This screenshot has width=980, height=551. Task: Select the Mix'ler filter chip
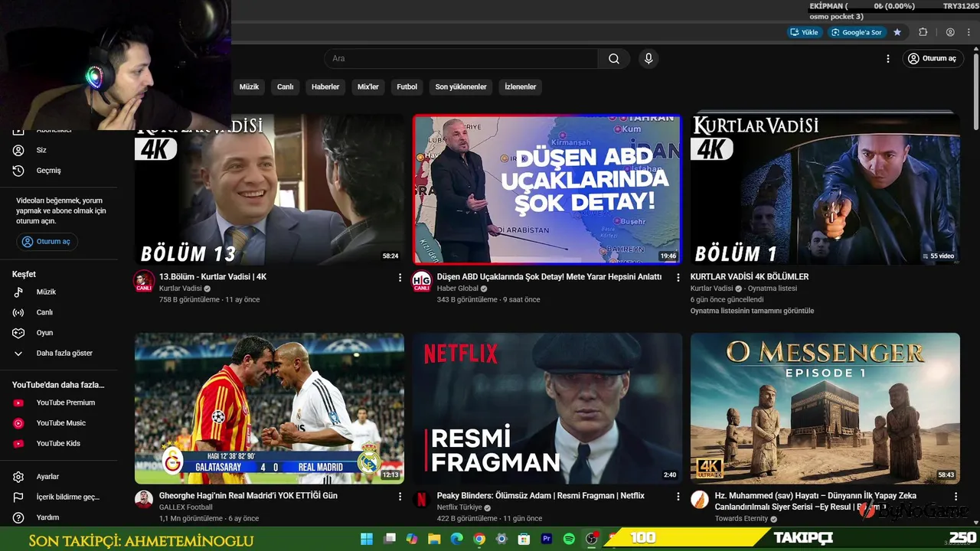point(368,87)
